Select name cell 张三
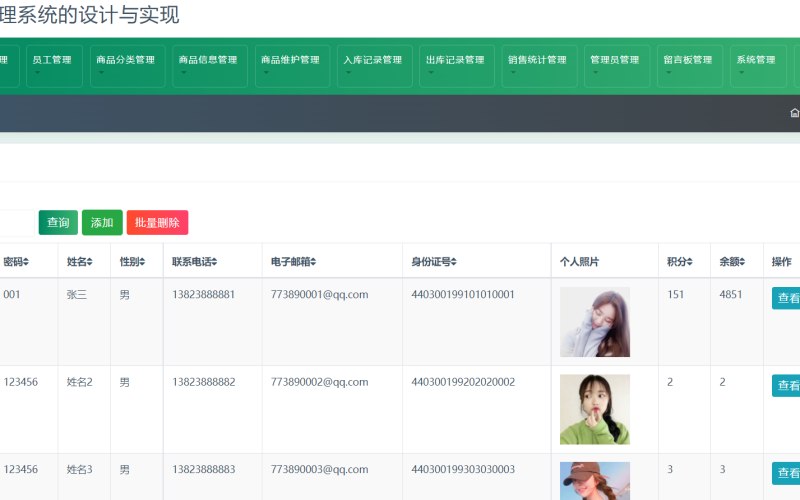 (x=77, y=294)
